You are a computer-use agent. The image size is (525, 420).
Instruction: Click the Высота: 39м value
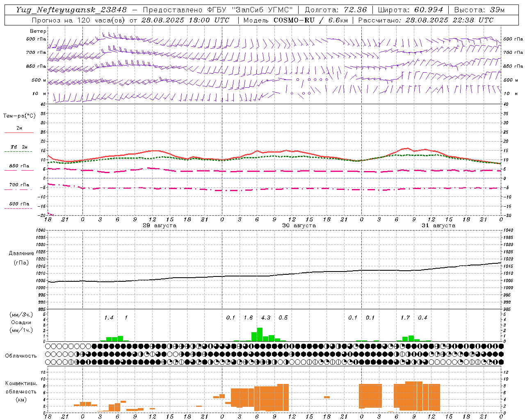[479, 10]
